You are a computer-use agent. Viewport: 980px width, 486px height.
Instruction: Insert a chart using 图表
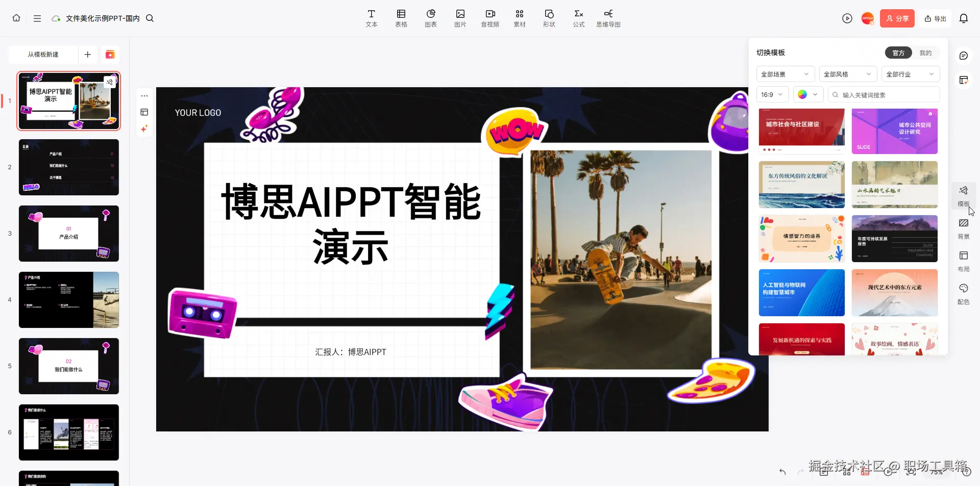coord(431,18)
